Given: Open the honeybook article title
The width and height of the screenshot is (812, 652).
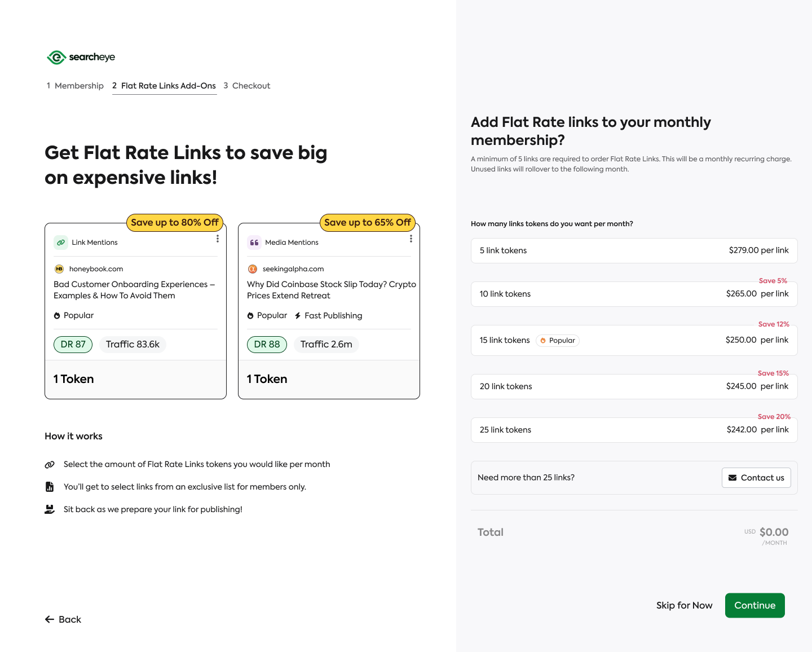Looking at the screenshot, I should [134, 290].
